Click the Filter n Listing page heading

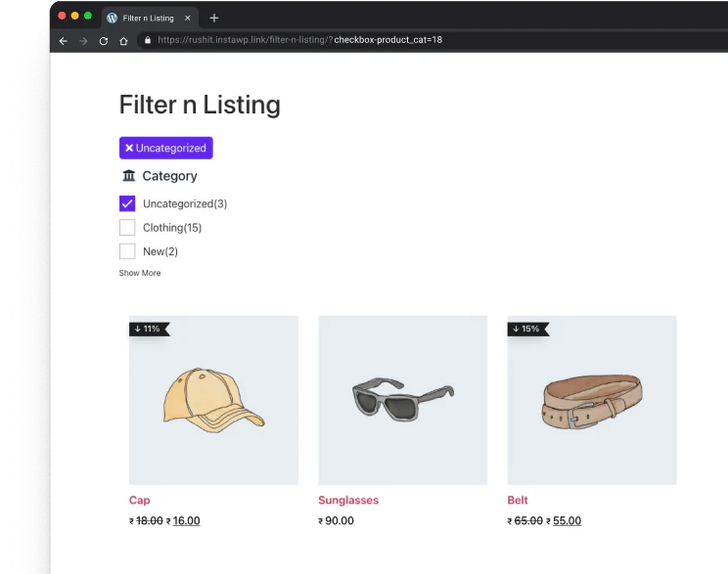200,105
